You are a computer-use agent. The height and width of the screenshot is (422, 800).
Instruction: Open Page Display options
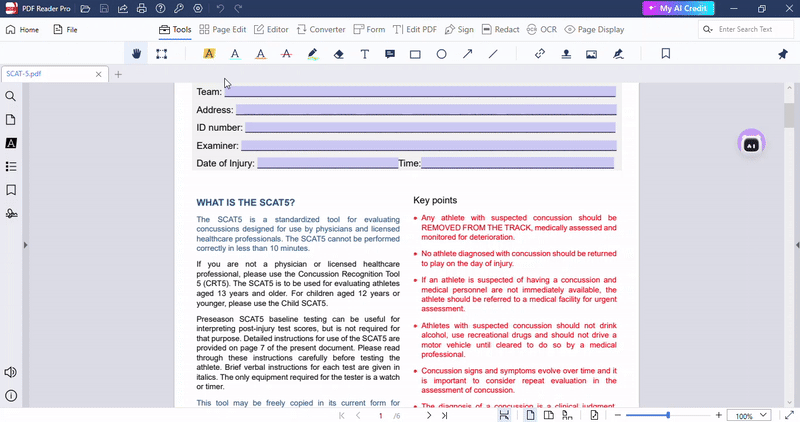pyautogui.click(x=594, y=30)
